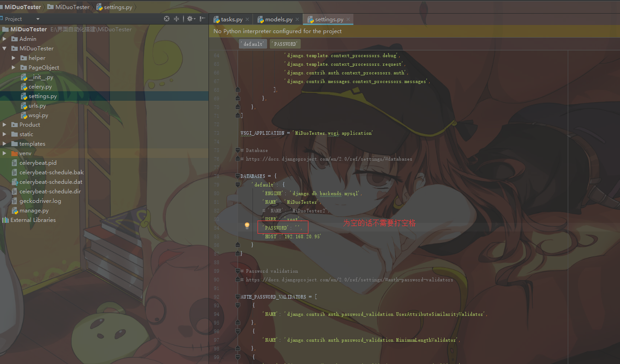Select the settings.py editor tab
The height and width of the screenshot is (364, 620).
click(x=329, y=20)
